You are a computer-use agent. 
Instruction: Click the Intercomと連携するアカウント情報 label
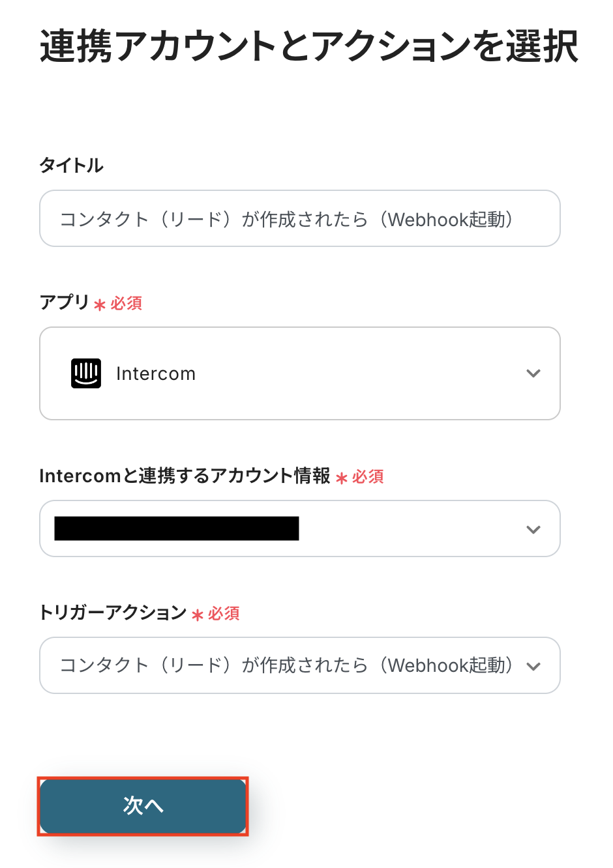[185, 476]
